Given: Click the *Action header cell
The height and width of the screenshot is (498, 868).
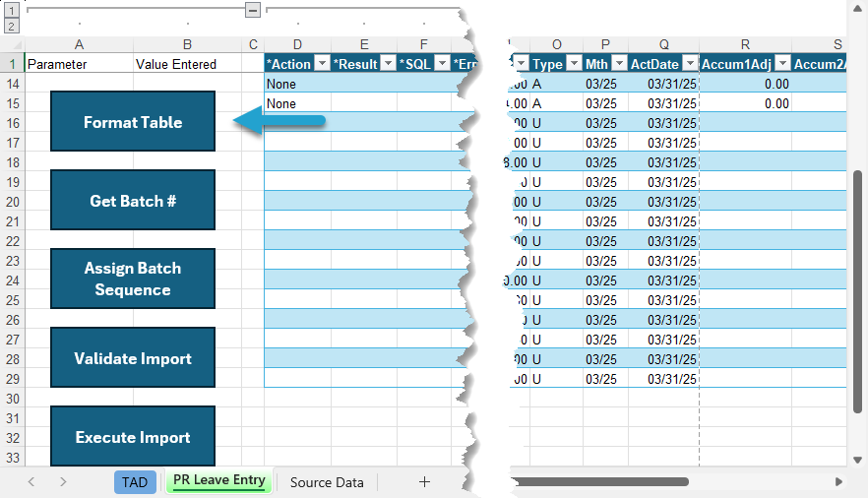Looking at the screenshot, I should tap(298, 64).
